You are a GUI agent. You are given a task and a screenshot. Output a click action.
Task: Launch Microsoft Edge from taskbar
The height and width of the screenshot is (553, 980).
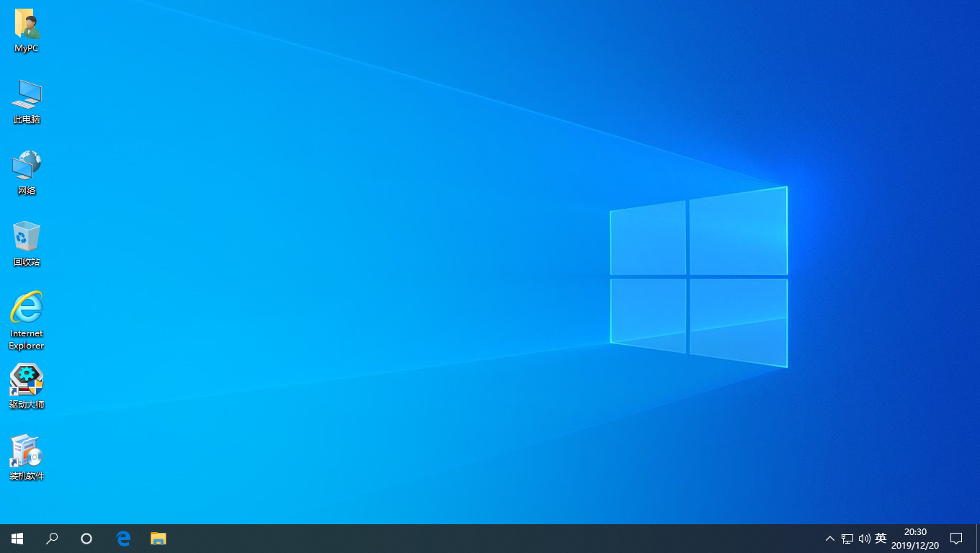(x=123, y=539)
